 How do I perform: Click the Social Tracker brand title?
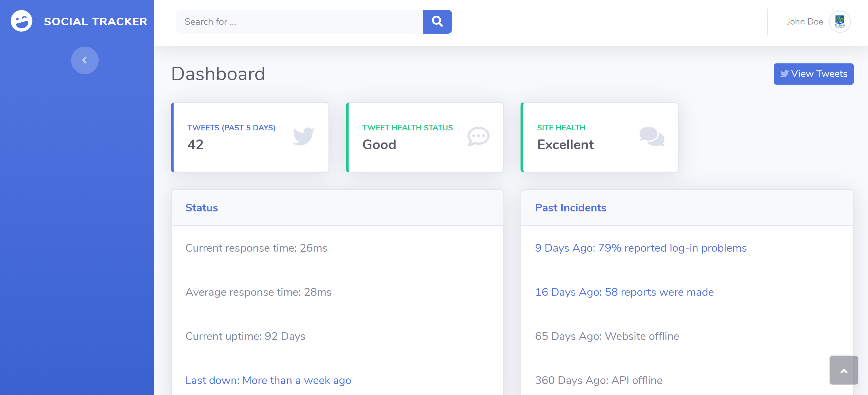coord(95,22)
